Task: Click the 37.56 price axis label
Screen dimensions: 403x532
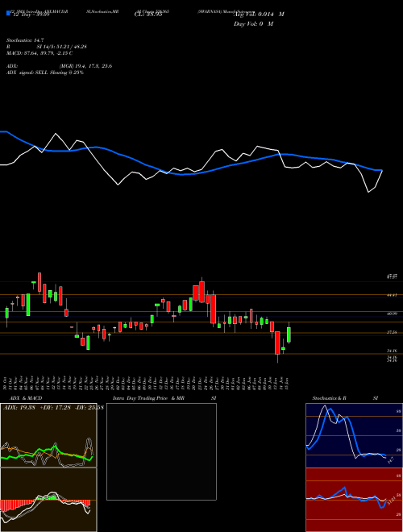Action: point(393,332)
